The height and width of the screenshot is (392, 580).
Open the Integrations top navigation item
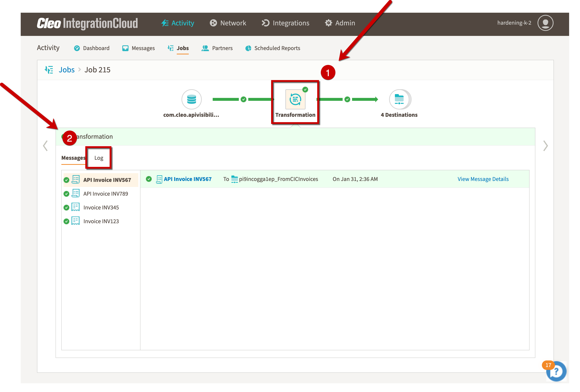[x=285, y=23]
